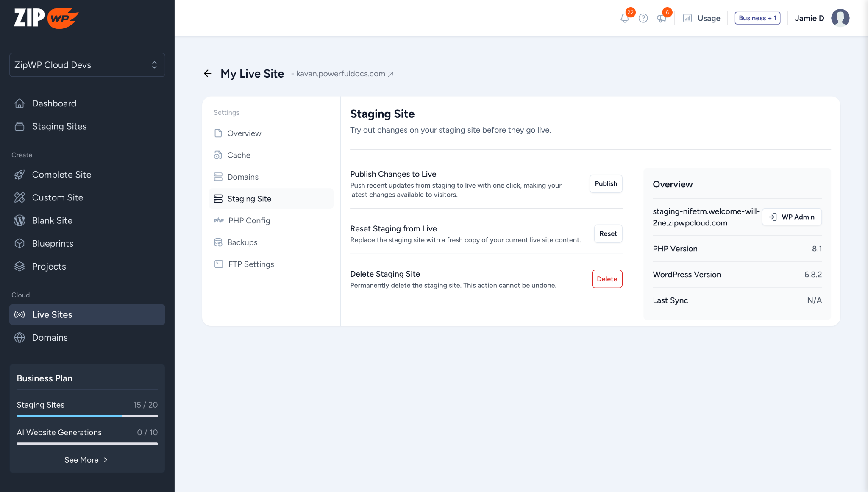Click the announcements megaphone icon
Screen dimensions: 868x492
(661, 18)
